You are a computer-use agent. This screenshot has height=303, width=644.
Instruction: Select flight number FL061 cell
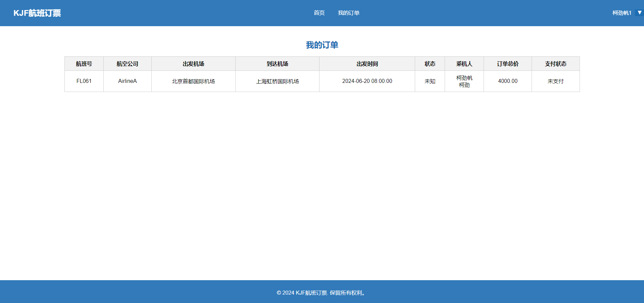point(84,81)
